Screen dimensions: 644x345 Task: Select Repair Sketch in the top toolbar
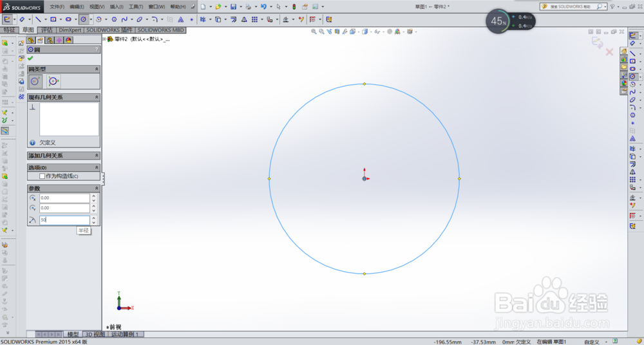click(x=301, y=19)
